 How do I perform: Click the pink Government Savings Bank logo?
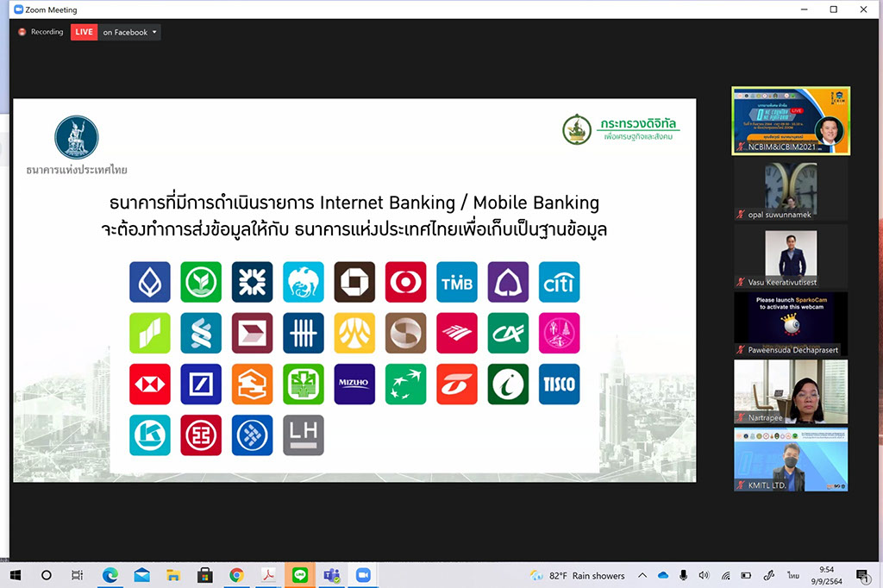(x=559, y=333)
